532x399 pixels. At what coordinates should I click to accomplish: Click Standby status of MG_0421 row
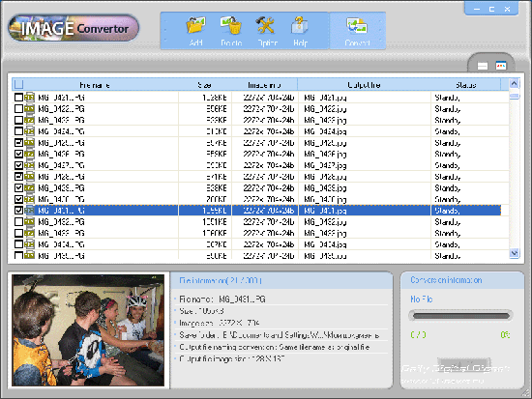448,98
